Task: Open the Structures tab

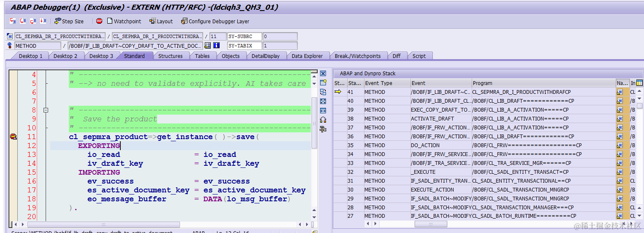Action: (170, 56)
